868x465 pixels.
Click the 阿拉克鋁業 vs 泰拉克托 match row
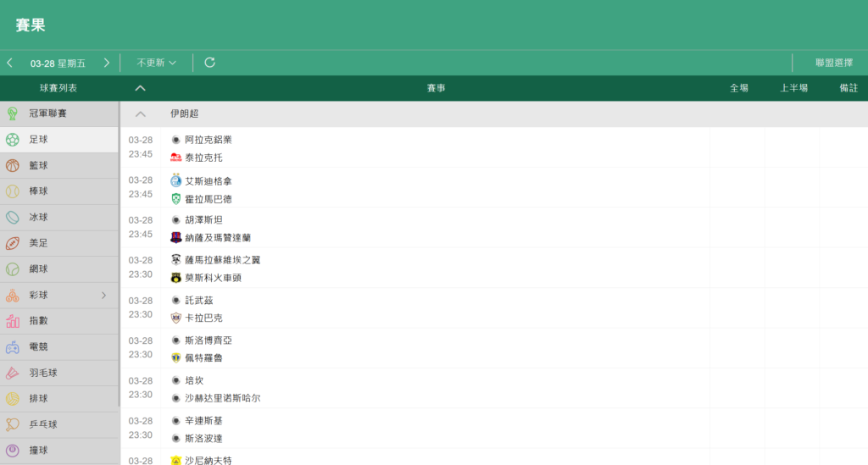tap(424, 148)
